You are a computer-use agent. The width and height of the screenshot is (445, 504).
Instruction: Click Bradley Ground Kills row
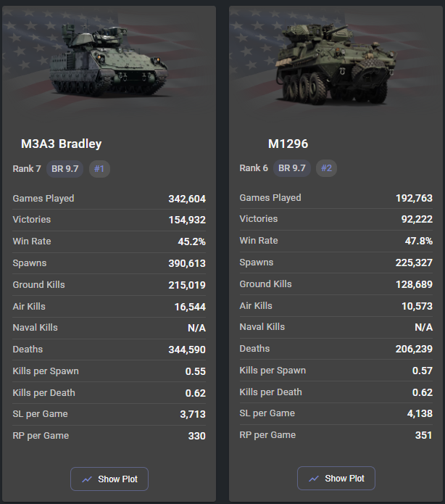[109, 285]
